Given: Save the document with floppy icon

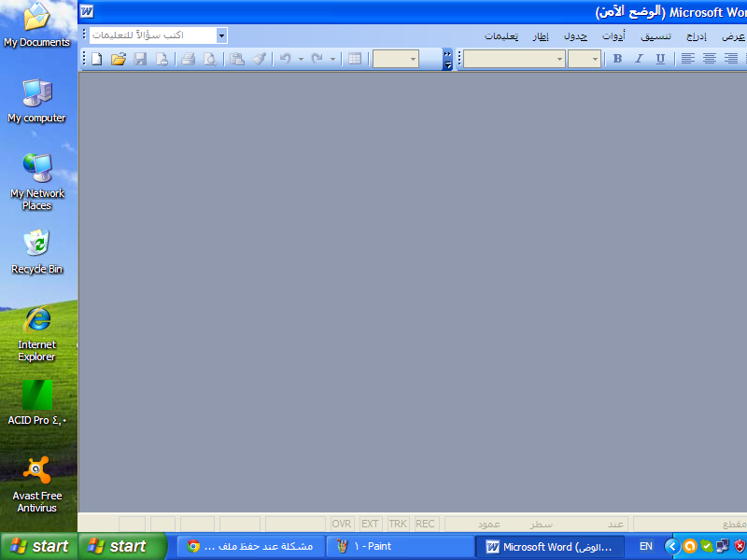Looking at the screenshot, I should coord(140,59).
